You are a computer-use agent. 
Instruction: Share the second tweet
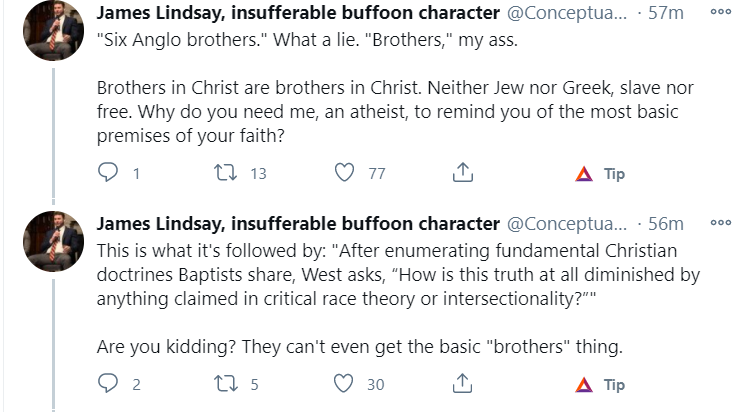pos(462,384)
